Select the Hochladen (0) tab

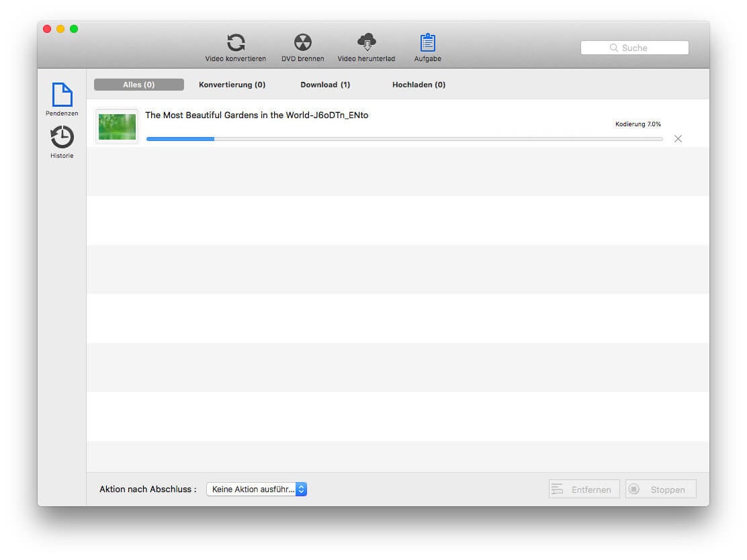point(419,85)
